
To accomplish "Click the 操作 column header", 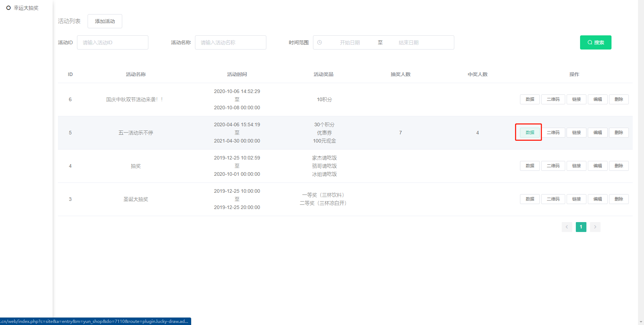I will pyautogui.click(x=574, y=74).
